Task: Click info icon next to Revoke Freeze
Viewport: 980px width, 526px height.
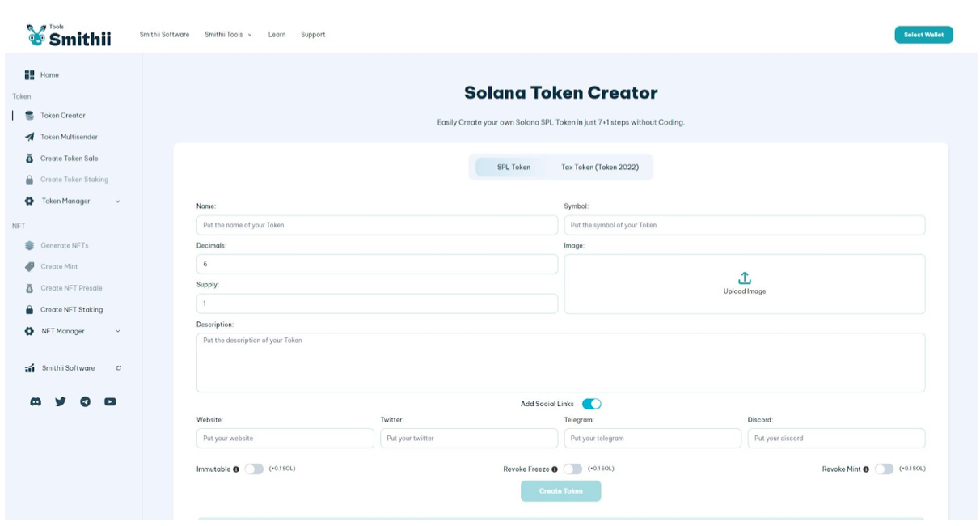Action: click(555, 469)
